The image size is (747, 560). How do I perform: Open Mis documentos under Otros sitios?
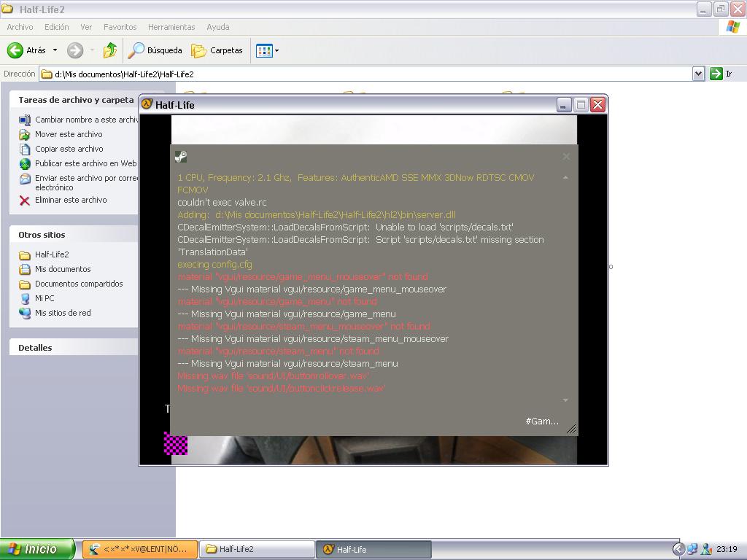pyautogui.click(x=63, y=269)
